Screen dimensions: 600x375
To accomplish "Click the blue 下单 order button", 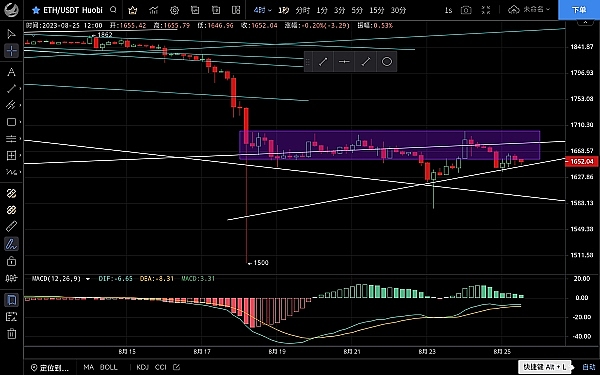I will [x=579, y=10].
